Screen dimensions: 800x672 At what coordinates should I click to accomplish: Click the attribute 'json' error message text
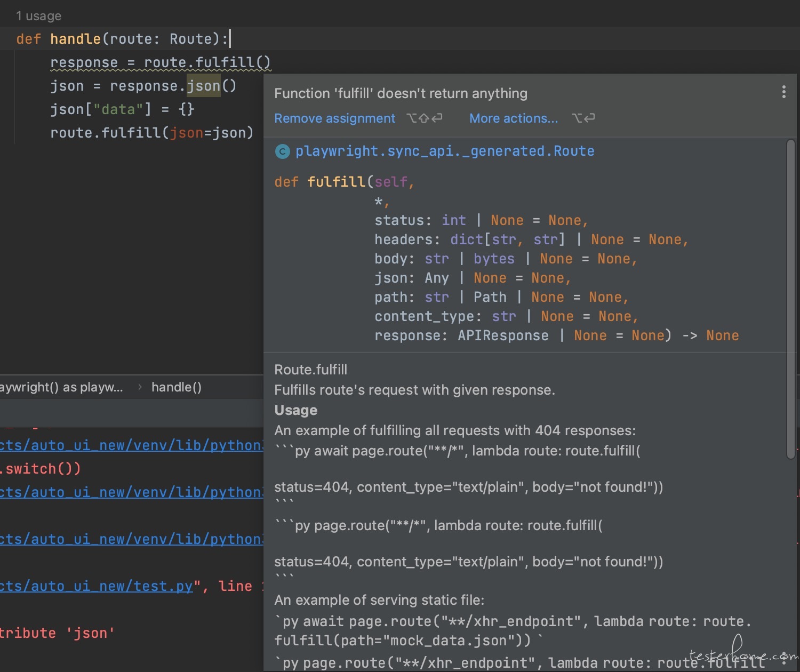(57, 633)
